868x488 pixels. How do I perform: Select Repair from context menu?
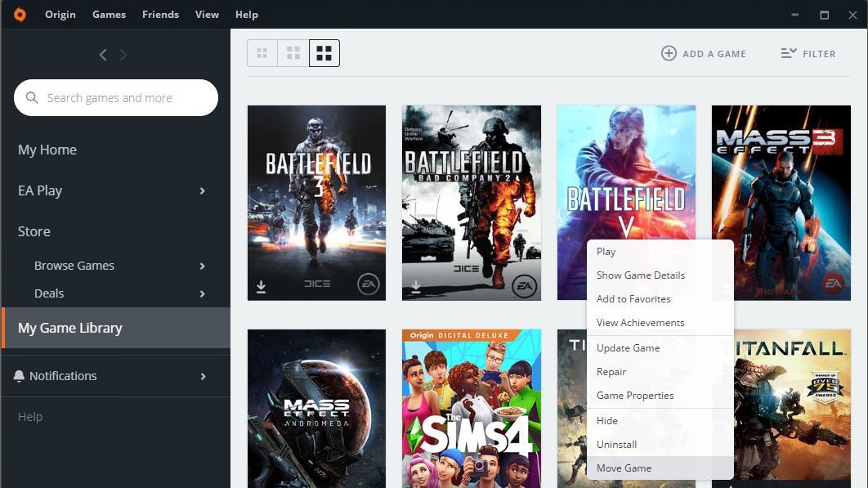click(660, 372)
